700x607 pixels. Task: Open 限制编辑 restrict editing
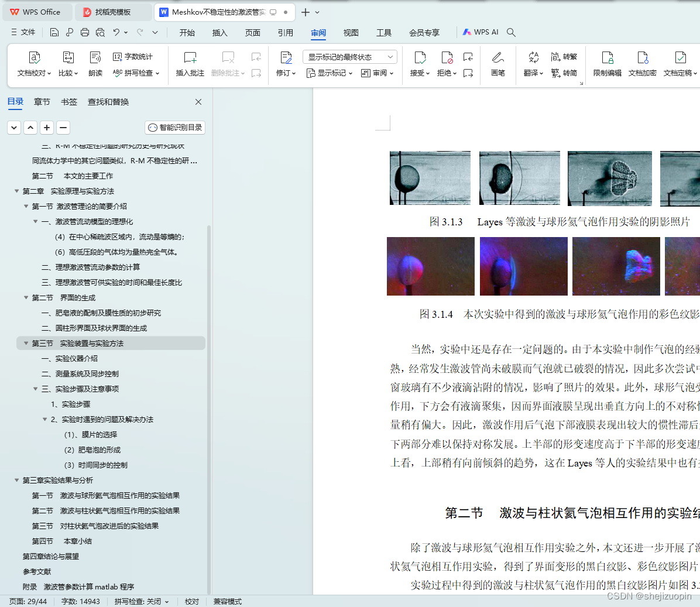607,64
